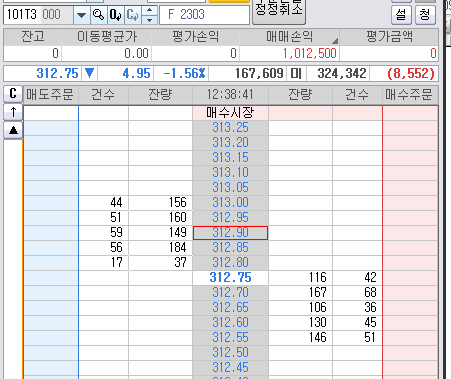
Task: Click the ↑ arrow button on the ladder's left
Action: tap(13, 112)
